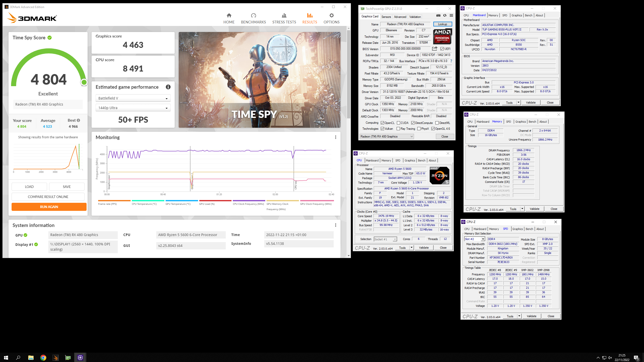The width and height of the screenshot is (644, 362).
Task: Toggle the DirectCompute checkbox in GPU-Z
Action: (x=413, y=123)
